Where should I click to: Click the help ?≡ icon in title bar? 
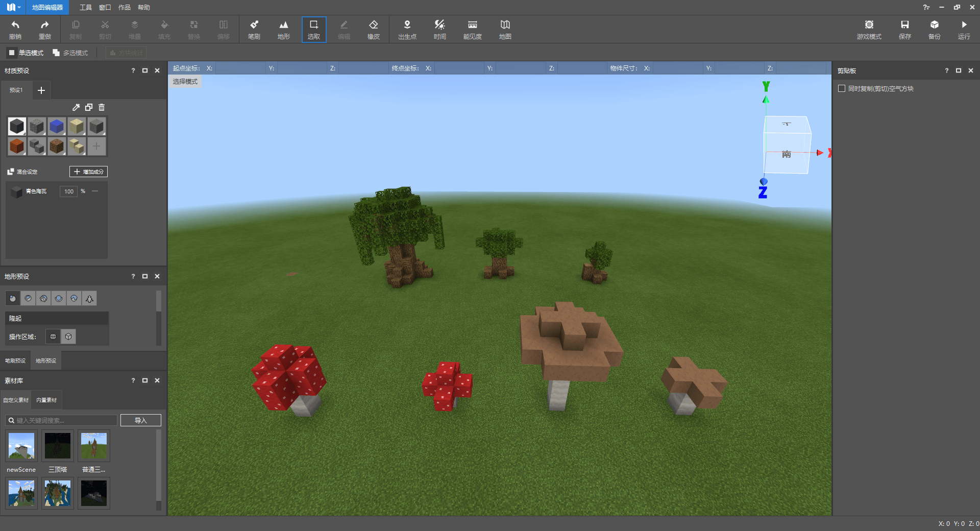click(x=926, y=7)
